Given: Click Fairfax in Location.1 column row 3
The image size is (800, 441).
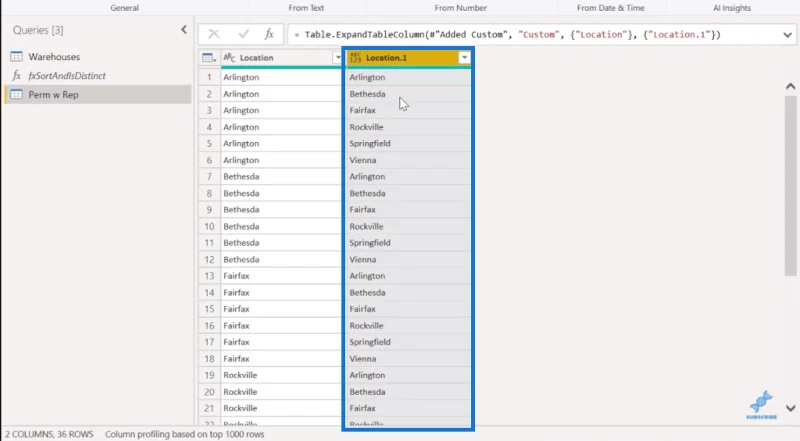Looking at the screenshot, I should (x=362, y=110).
